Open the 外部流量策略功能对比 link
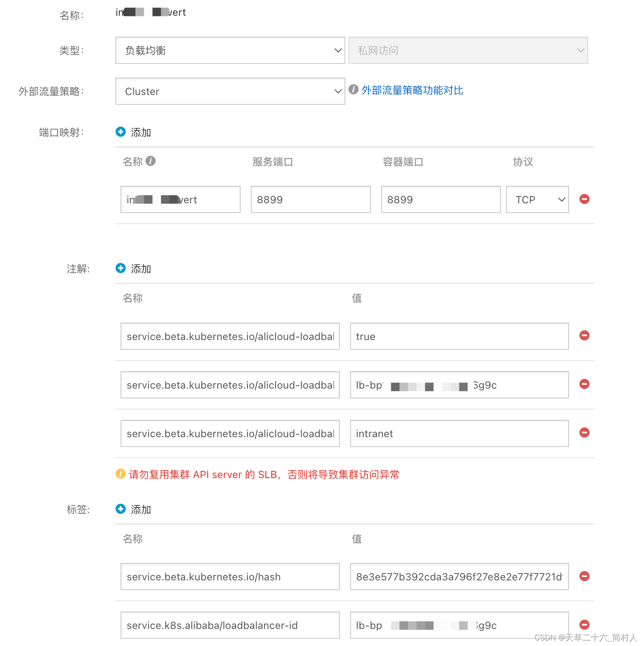 412,90
